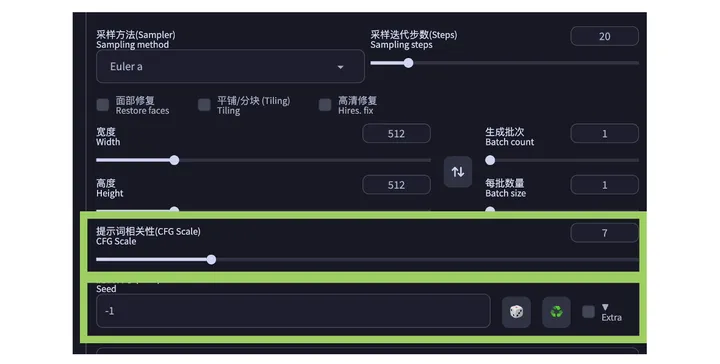Open the Sampling method dropdown
Screen dimensions: 720x364
[x=231, y=67]
